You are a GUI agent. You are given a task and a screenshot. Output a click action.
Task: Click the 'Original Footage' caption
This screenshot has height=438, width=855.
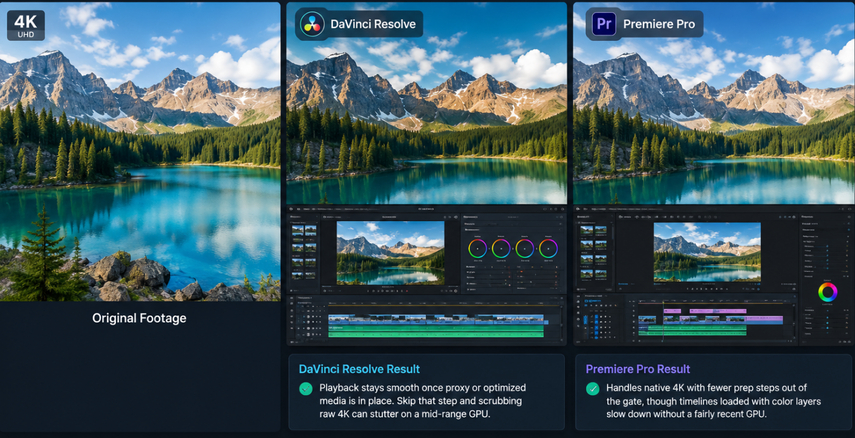coord(139,318)
